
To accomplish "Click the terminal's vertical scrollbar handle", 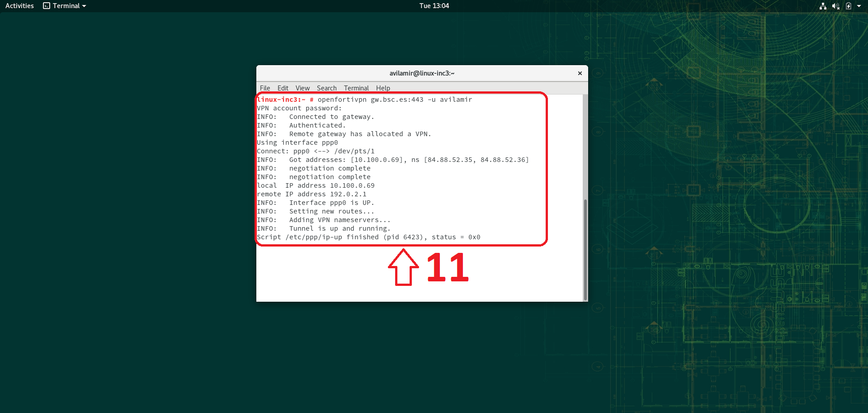I will pyautogui.click(x=585, y=249).
